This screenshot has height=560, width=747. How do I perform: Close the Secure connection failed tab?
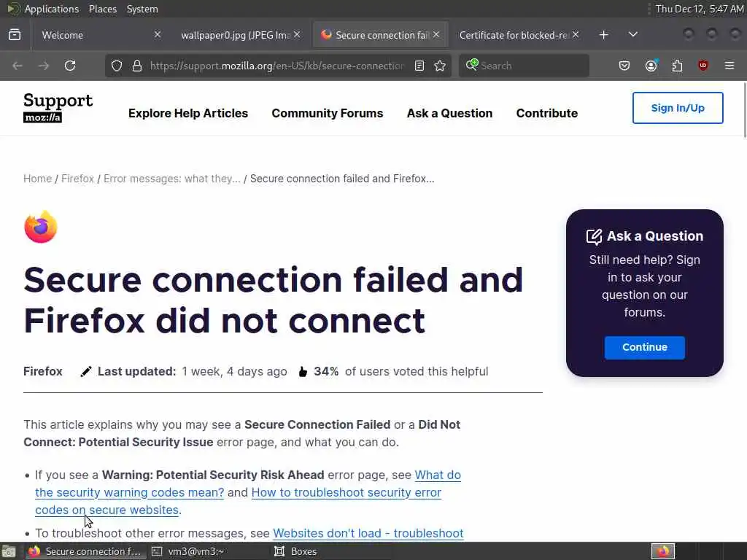click(x=436, y=35)
